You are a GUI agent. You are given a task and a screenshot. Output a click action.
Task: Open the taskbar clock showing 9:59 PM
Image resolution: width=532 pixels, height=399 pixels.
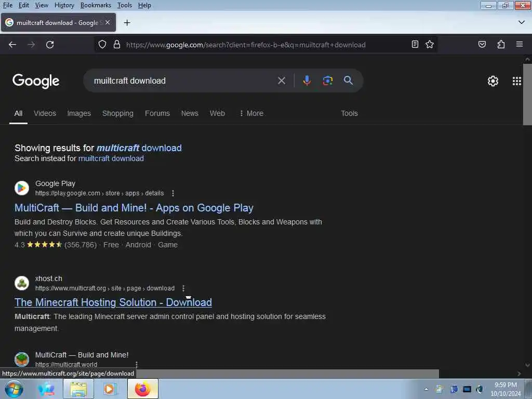506,389
